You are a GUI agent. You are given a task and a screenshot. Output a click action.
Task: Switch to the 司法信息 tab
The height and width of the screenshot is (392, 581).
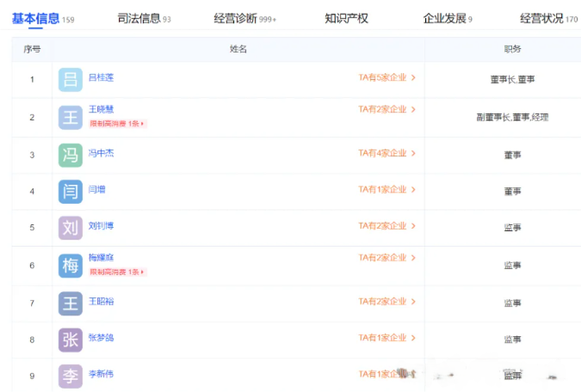pyautogui.click(x=138, y=18)
